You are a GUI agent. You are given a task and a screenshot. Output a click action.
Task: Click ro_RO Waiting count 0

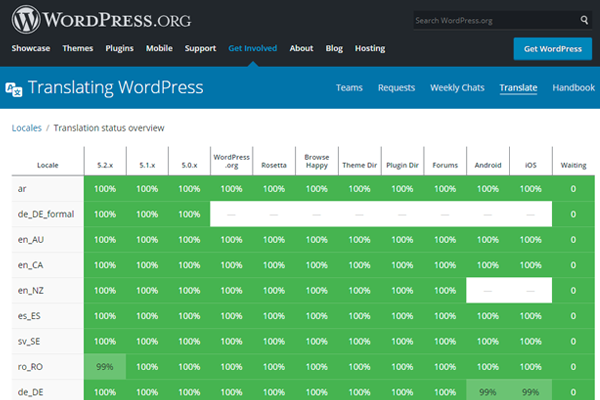click(x=573, y=367)
